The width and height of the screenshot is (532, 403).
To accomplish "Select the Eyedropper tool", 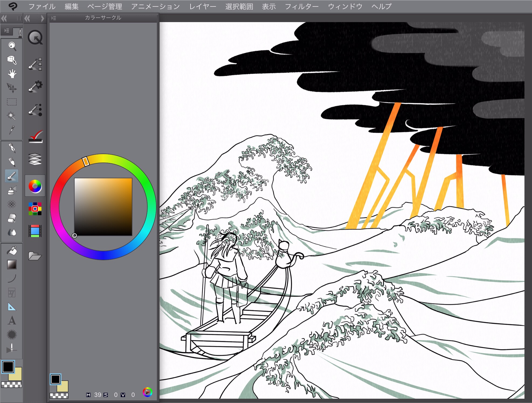I will tap(12, 130).
